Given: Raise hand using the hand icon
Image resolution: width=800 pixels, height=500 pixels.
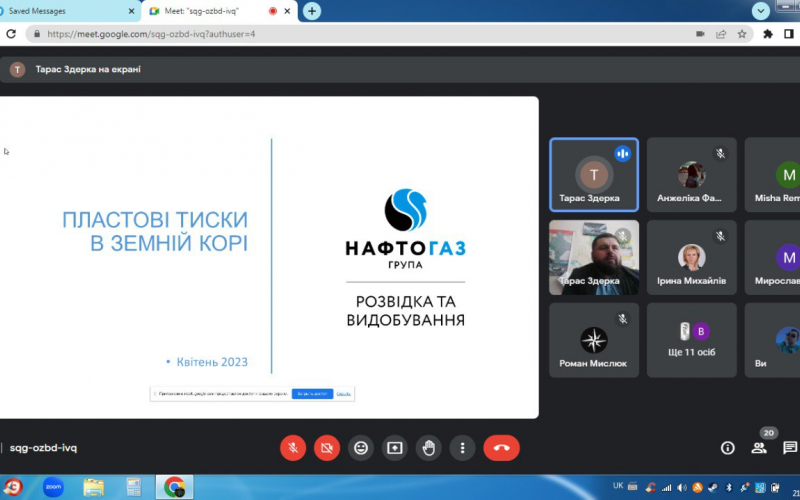Looking at the screenshot, I should [x=429, y=448].
